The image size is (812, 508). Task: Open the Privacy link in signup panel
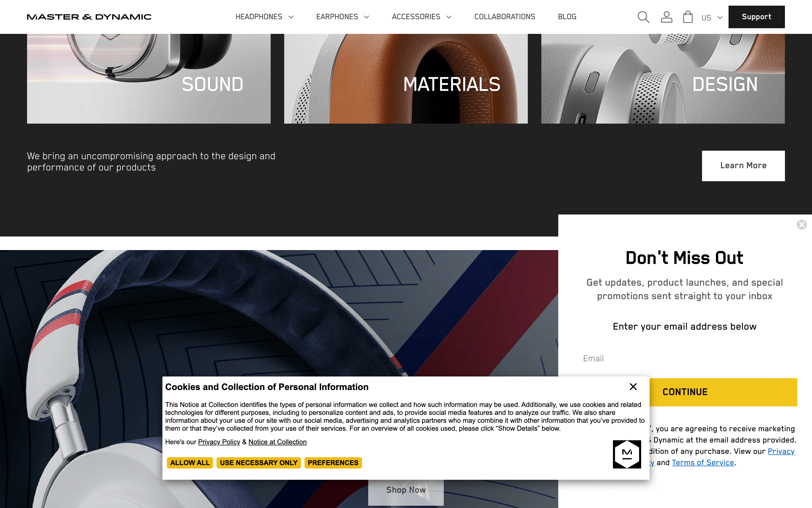click(781, 451)
